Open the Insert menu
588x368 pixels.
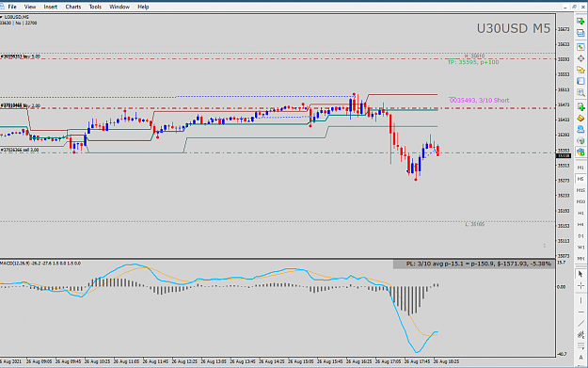[x=50, y=7]
